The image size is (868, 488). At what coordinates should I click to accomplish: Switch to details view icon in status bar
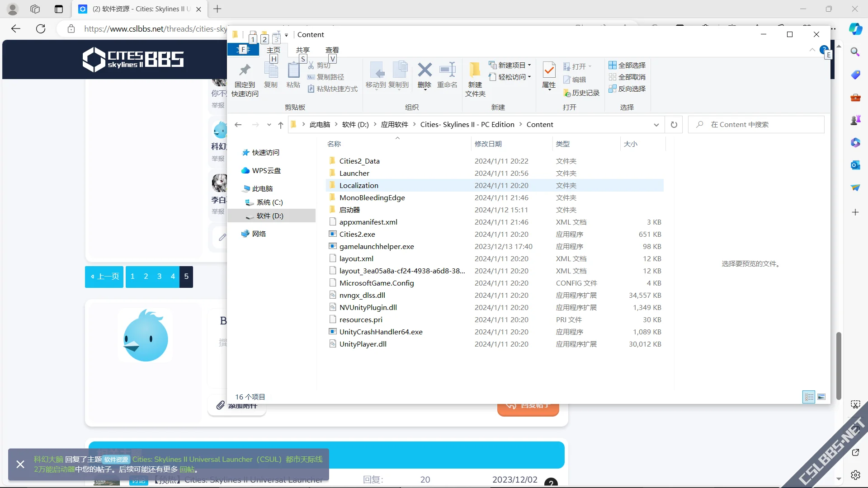(809, 397)
